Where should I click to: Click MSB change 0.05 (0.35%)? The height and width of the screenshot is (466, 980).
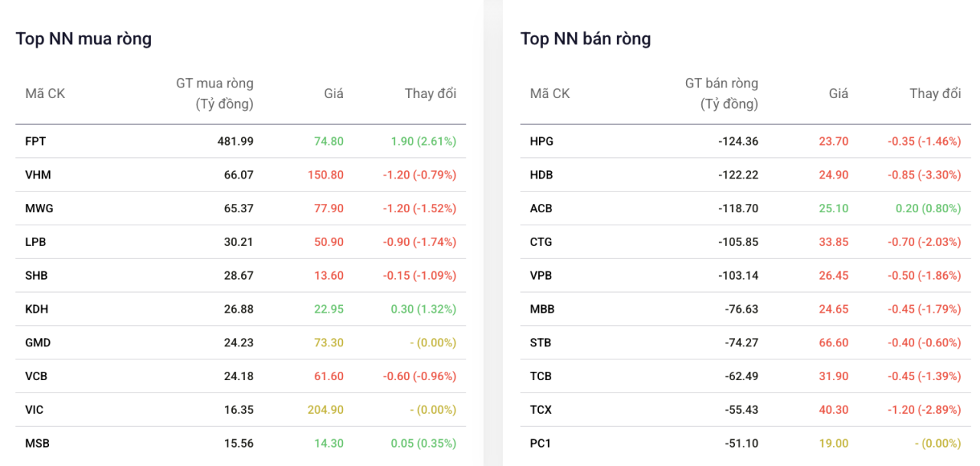(x=423, y=443)
